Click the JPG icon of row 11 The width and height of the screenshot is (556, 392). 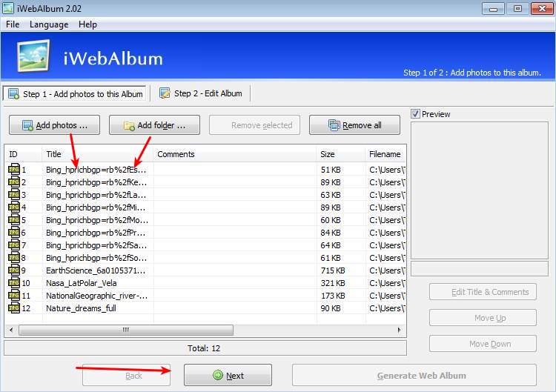[x=14, y=295]
